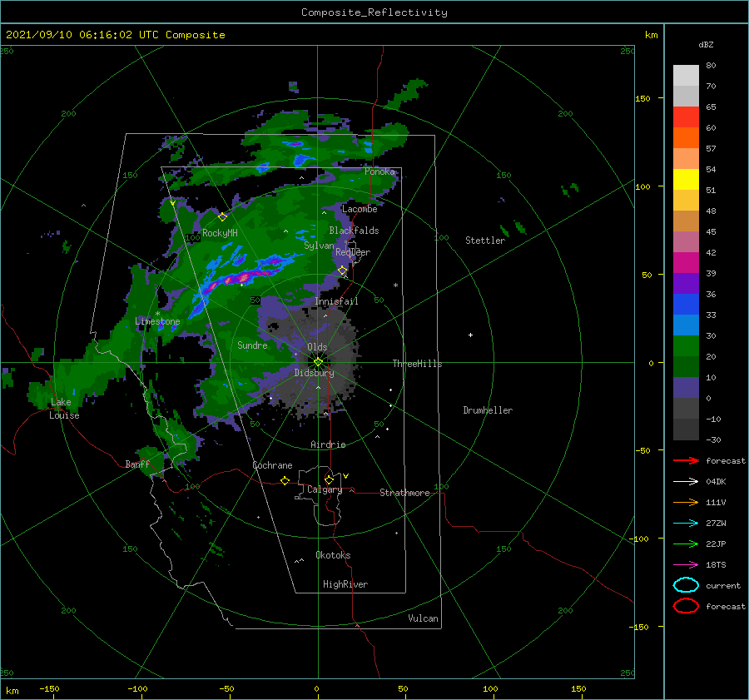Click the Okotoks label
The height and width of the screenshot is (700, 749).
333,555
